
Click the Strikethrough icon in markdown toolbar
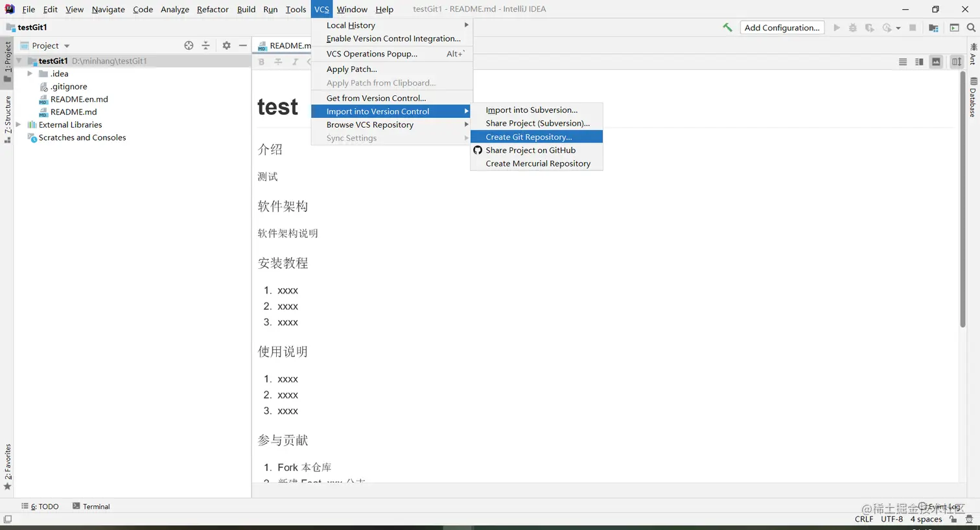click(x=278, y=62)
